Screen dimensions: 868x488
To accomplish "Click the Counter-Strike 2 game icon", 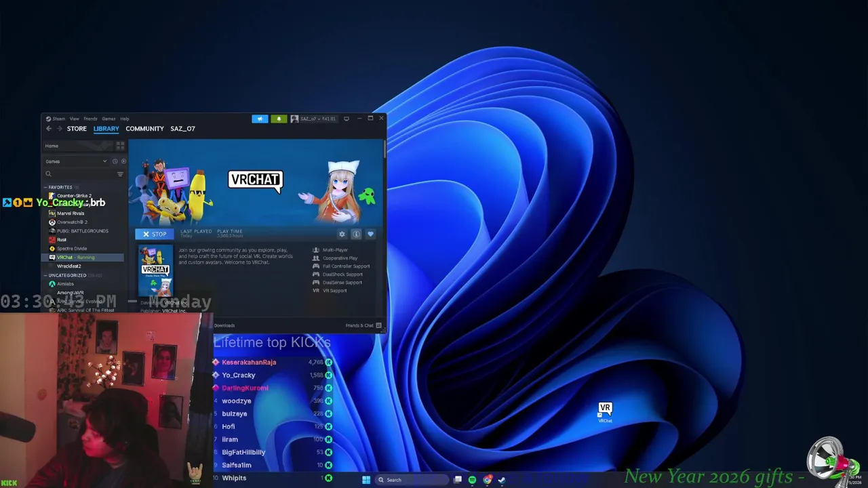I will (52, 196).
